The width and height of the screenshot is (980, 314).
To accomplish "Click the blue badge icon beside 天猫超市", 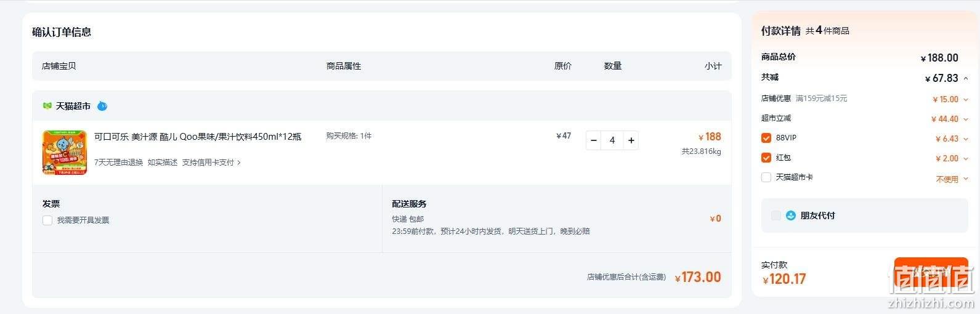I will pos(102,106).
